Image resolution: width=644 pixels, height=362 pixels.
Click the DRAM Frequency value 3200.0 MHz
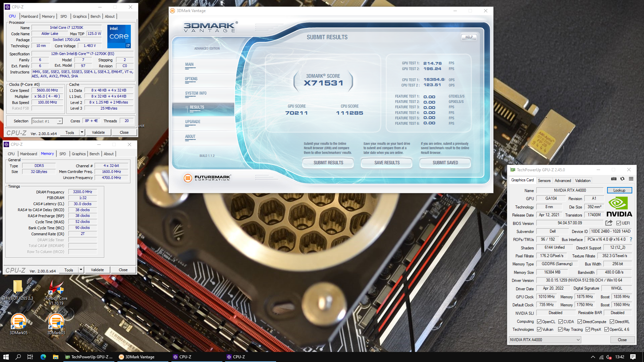pos(83,192)
